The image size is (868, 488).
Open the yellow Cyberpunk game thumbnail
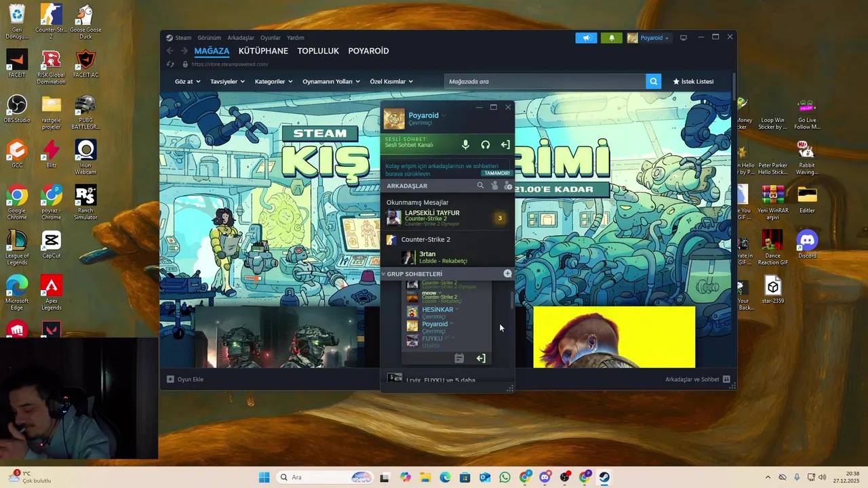pyautogui.click(x=614, y=337)
